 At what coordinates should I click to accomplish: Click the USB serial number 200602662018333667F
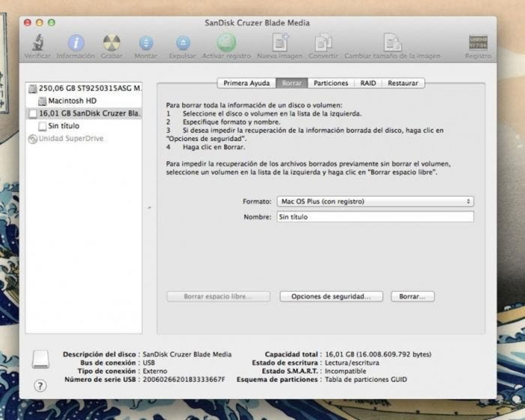tap(184, 380)
